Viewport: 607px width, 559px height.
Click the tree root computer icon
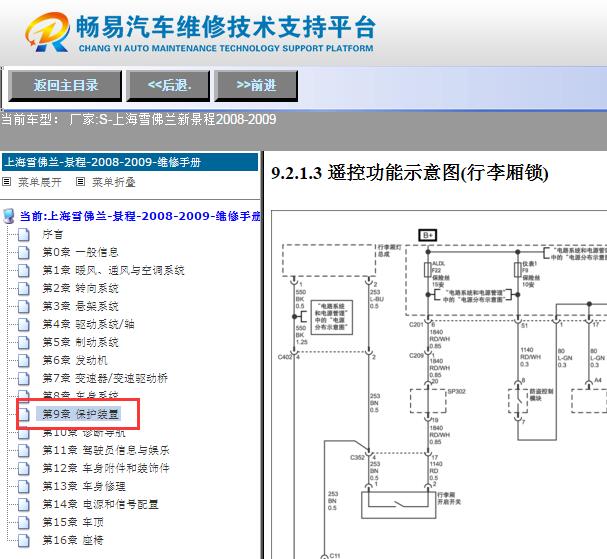pos(9,216)
